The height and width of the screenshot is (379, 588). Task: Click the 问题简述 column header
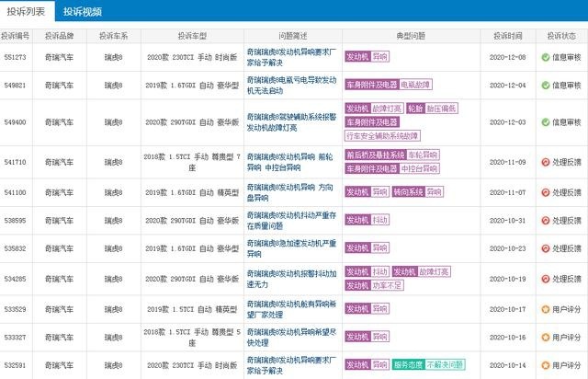coord(293,36)
